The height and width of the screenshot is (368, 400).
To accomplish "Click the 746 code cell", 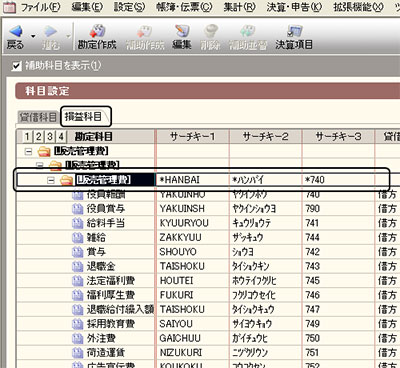I will pyautogui.click(x=338, y=295).
